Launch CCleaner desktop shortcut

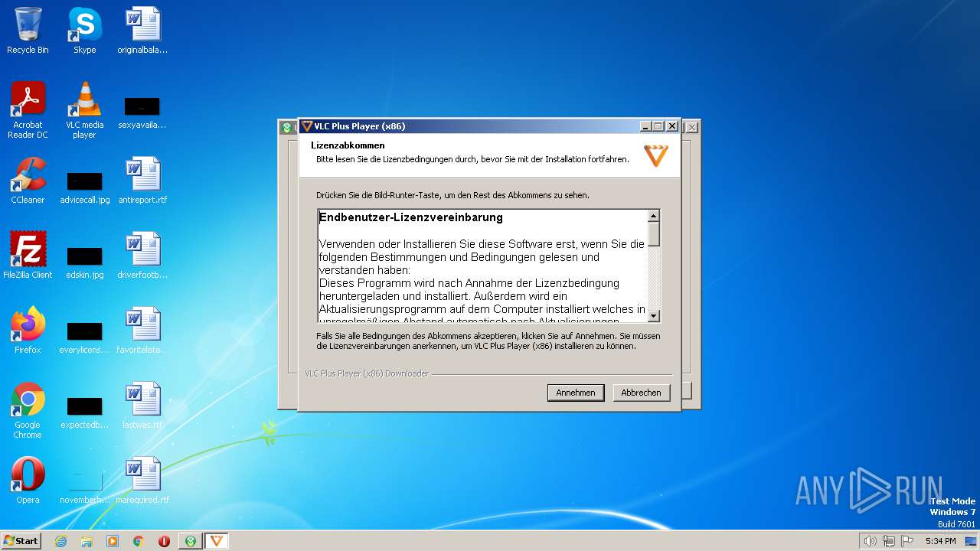point(28,181)
